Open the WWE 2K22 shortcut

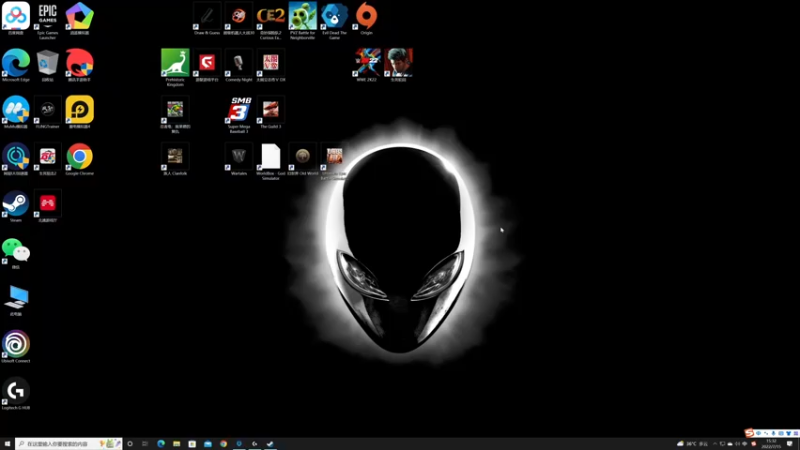pos(366,65)
